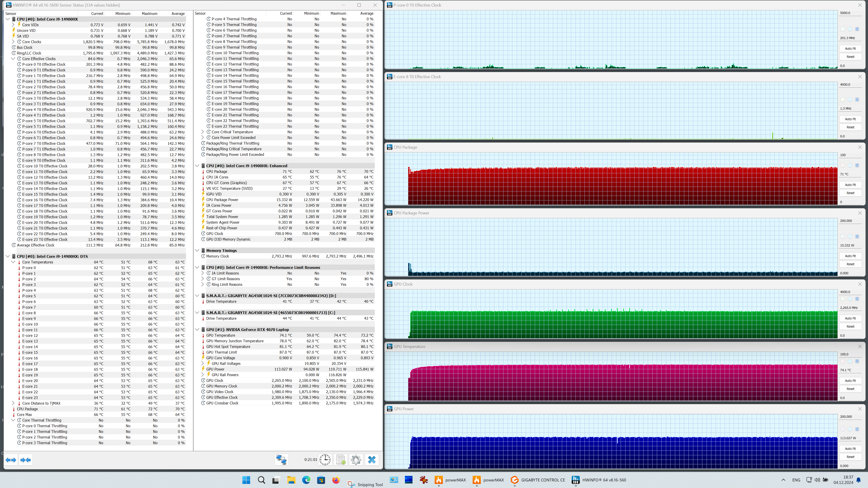Open the remote monitoring network computers icon
The width and height of the screenshot is (868, 488).
click(x=281, y=460)
